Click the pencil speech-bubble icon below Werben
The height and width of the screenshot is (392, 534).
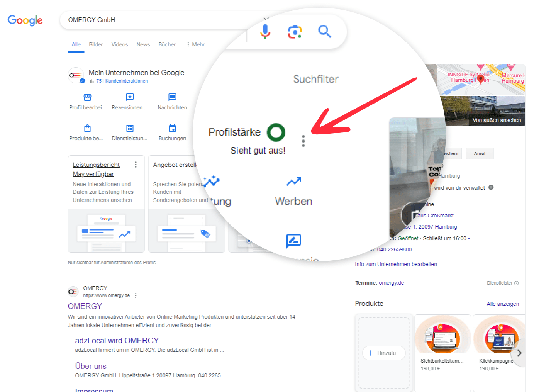(293, 241)
